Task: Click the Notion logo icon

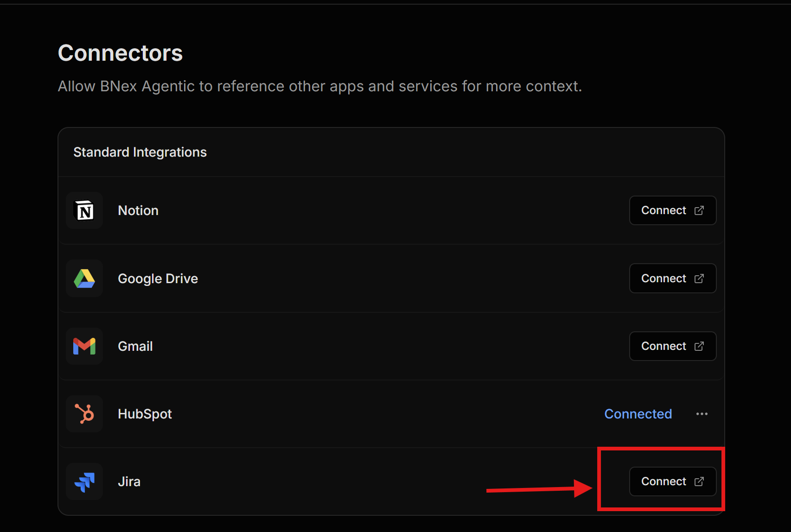Action: [84, 211]
